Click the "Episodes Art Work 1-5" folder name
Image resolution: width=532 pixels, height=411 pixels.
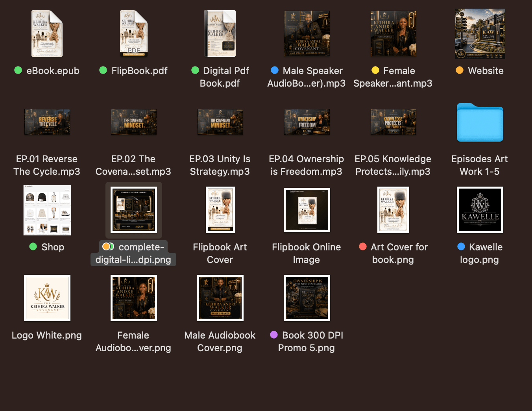point(480,165)
